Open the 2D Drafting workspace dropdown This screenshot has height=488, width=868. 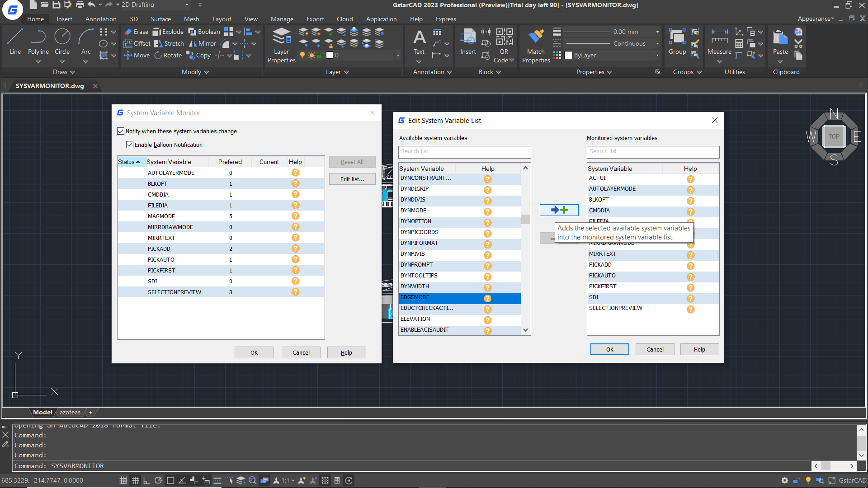187,5
